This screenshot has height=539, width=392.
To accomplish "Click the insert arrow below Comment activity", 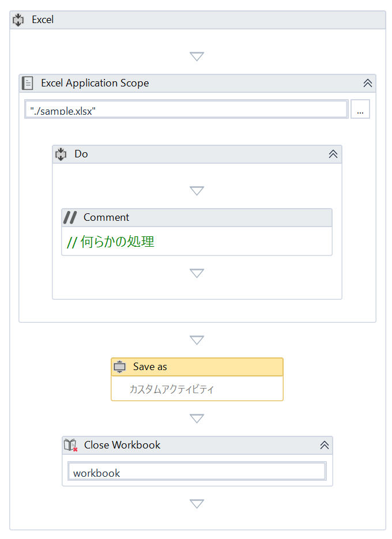I will click(197, 273).
